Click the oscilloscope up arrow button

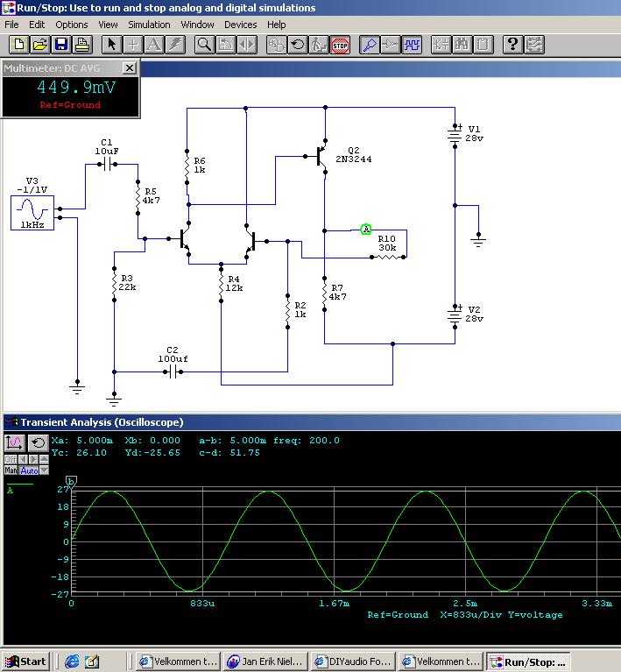coord(44,459)
